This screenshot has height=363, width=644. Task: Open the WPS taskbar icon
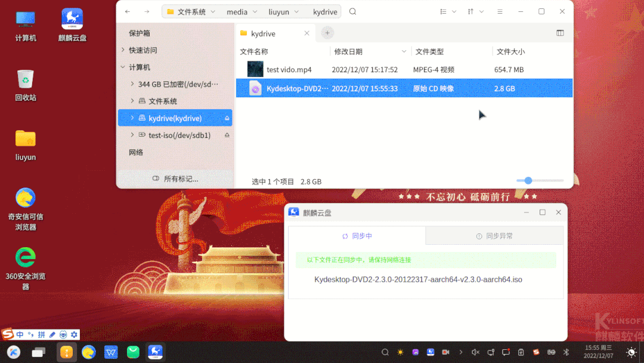point(111,352)
